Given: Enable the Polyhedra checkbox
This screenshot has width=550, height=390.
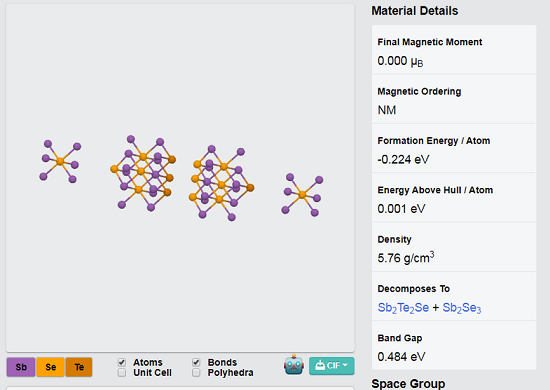Looking at the screenshot, I should 196,372.
